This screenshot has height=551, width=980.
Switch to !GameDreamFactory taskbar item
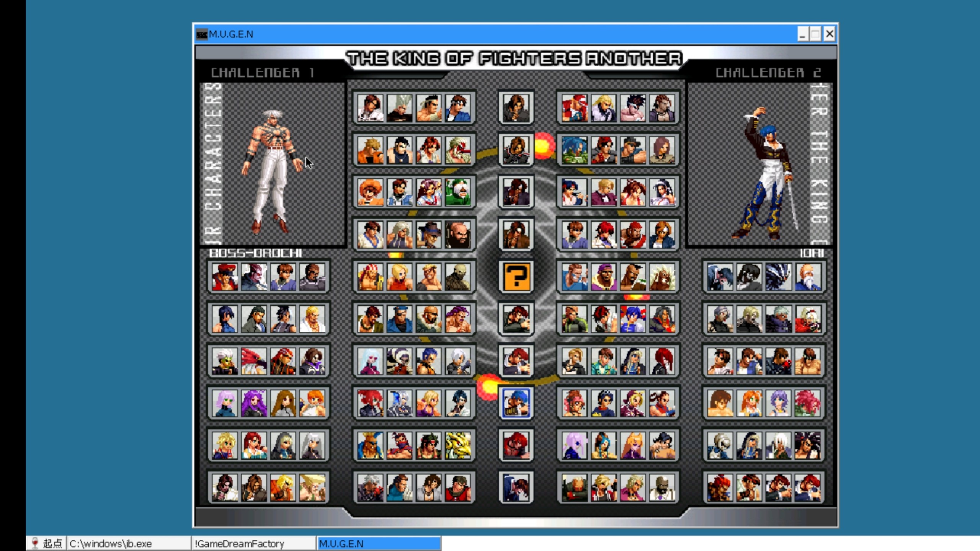click(x=253, y=543)
